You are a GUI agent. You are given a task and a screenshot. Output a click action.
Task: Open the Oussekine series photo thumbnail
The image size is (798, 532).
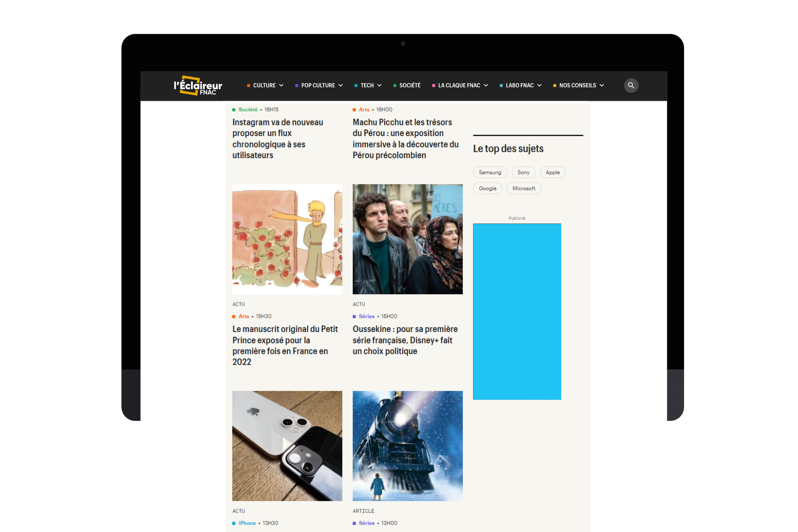coord(407,239)
